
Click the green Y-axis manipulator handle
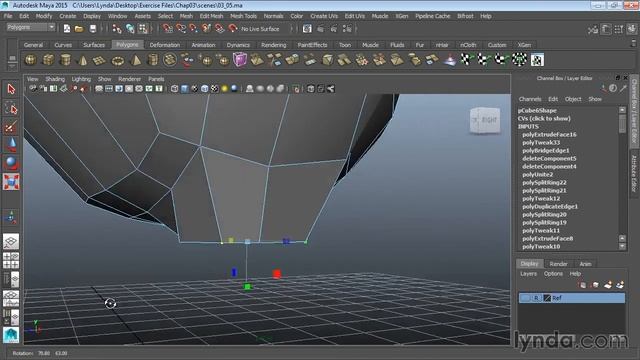(x=247, y=287)
